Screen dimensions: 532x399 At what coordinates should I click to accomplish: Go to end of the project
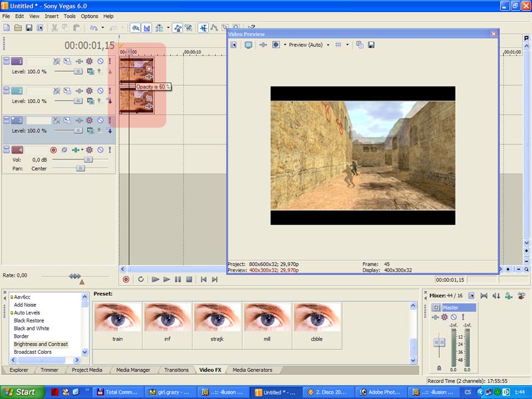(x=214, y=279)
